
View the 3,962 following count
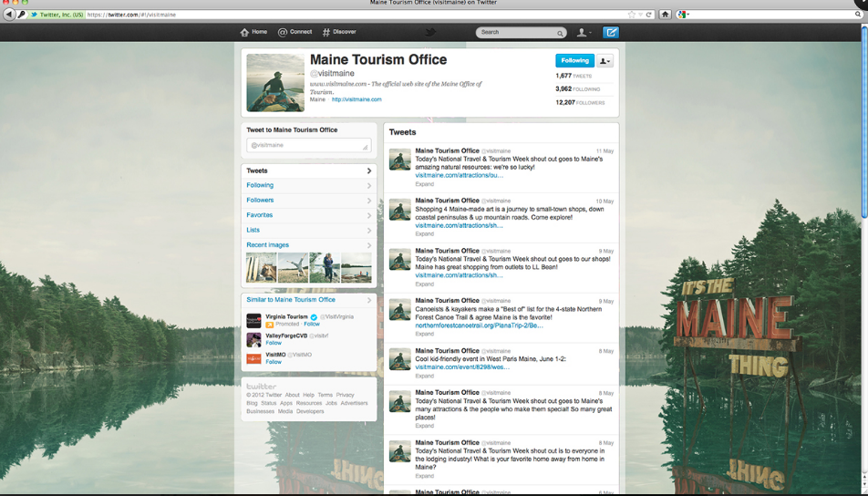(577, 88)
